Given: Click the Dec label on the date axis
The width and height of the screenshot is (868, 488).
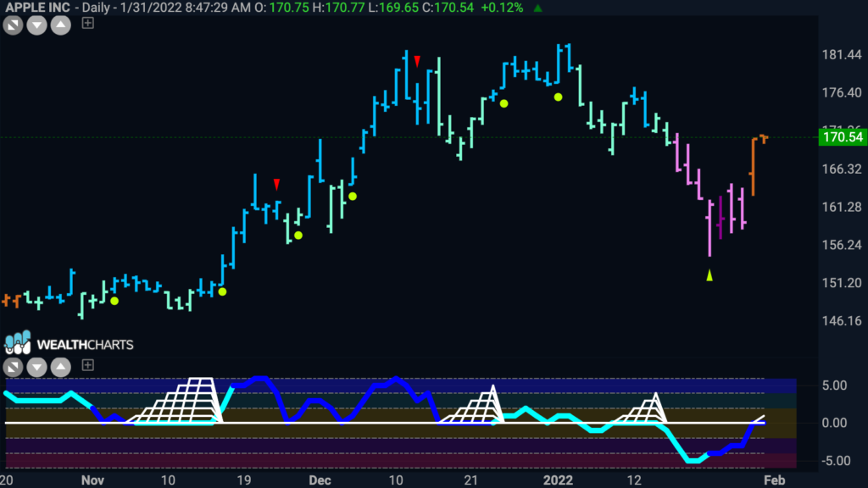Looking at the screenshot, I should click(320, 480).
